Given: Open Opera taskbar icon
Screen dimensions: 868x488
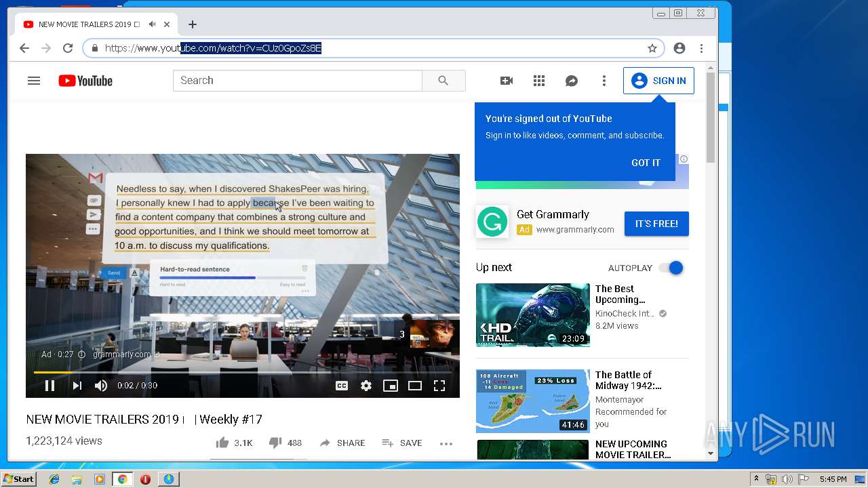Looking at the screenshot, I should tap(145, 479).
